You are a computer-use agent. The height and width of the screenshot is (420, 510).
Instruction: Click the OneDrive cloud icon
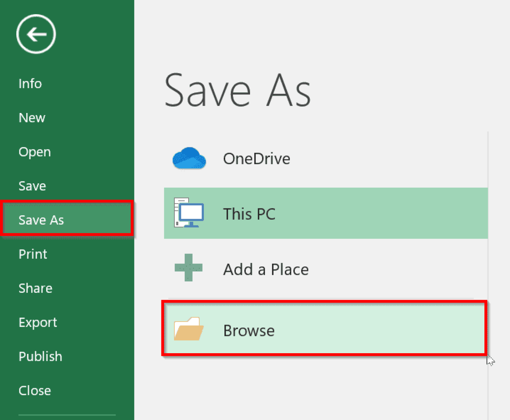click(189, 158)
